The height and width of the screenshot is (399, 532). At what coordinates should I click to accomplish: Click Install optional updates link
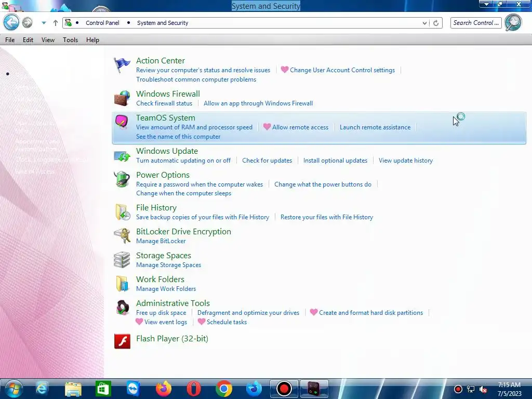(335, 161)
